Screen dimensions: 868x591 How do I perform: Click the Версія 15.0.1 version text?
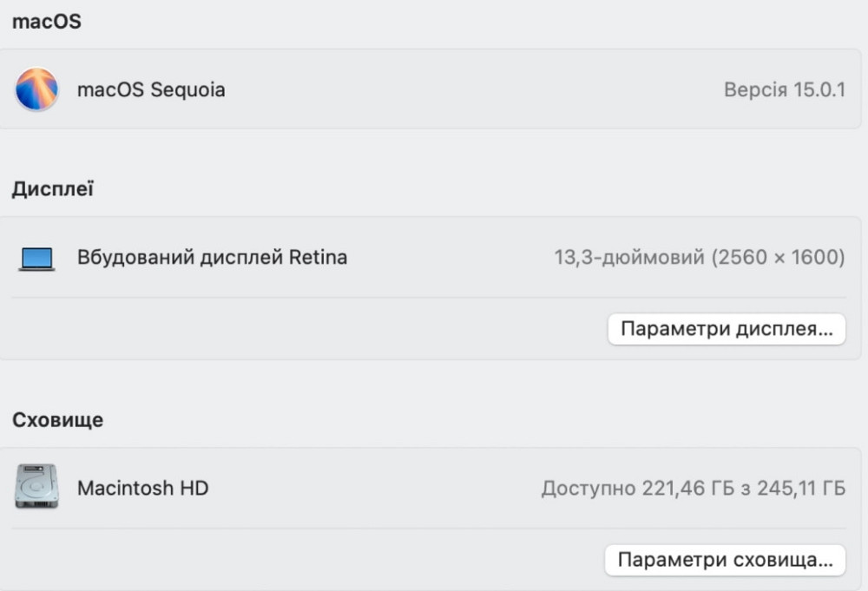[x=783, y=89]
